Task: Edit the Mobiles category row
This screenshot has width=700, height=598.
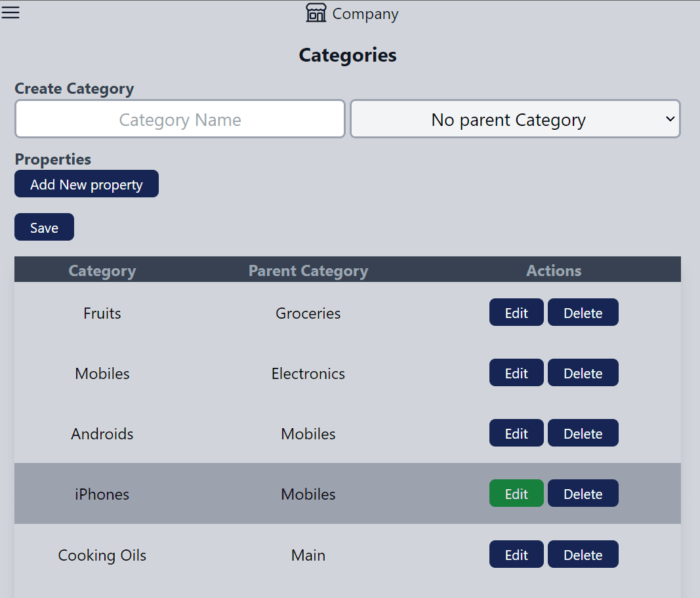Action: coord(516,373)
